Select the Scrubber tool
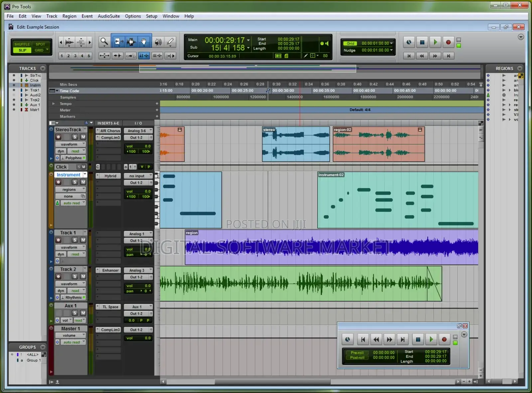The width and height of the screenshot is (532, 393). [x=158, y=42]
